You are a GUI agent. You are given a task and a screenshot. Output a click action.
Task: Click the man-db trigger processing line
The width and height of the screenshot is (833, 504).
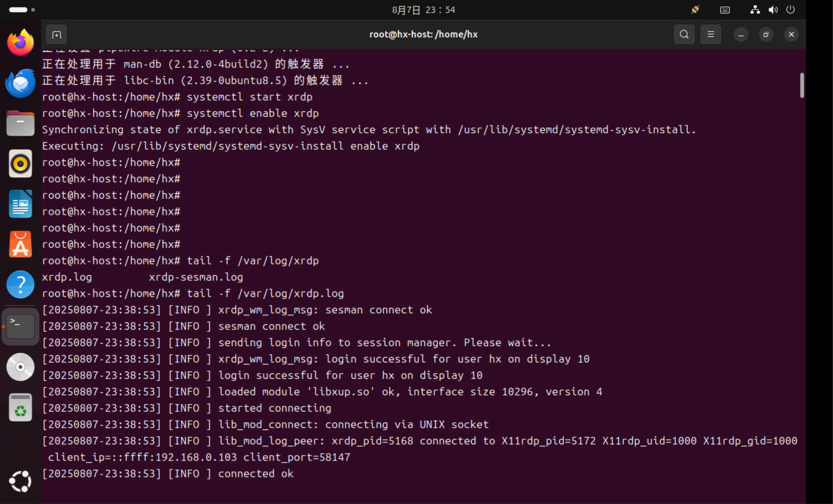(196, 64)
